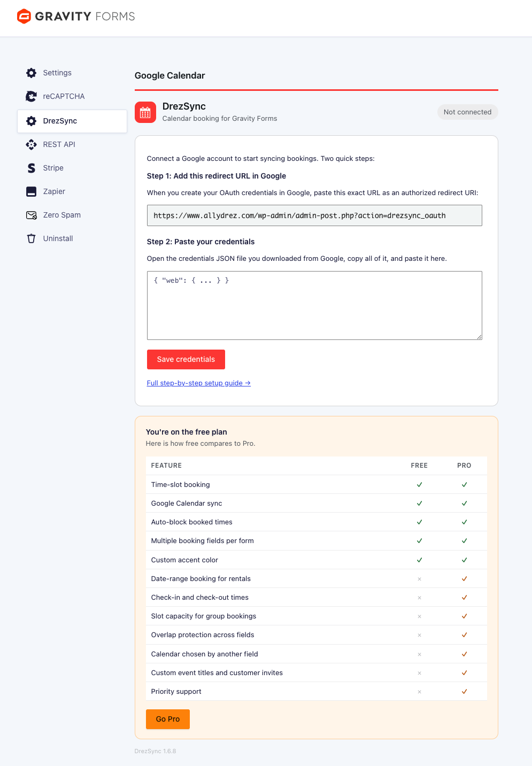Click the Go Pro button
This screenshot has width=532, height=766.
click(x=168, y=719)
